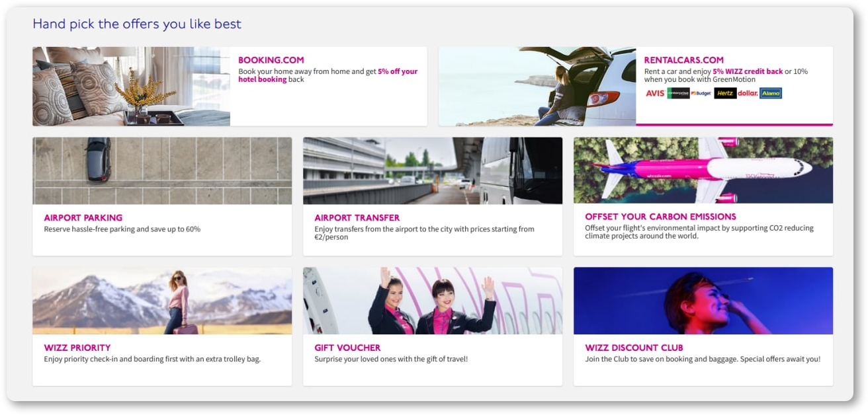The width and height of the screenshot is (868, 415).
Task: Open the RENTALCARS.COM offer title
Action: (684, 60)
